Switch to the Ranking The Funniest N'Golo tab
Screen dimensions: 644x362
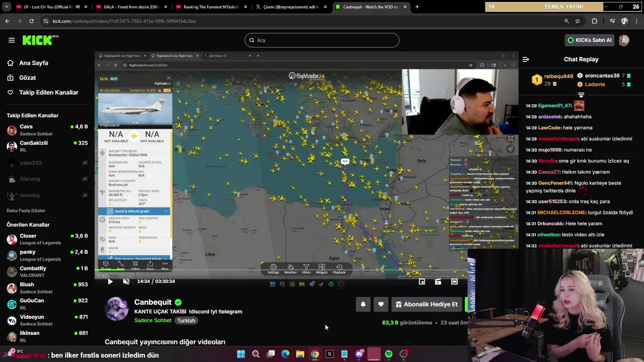pos(211,7)
